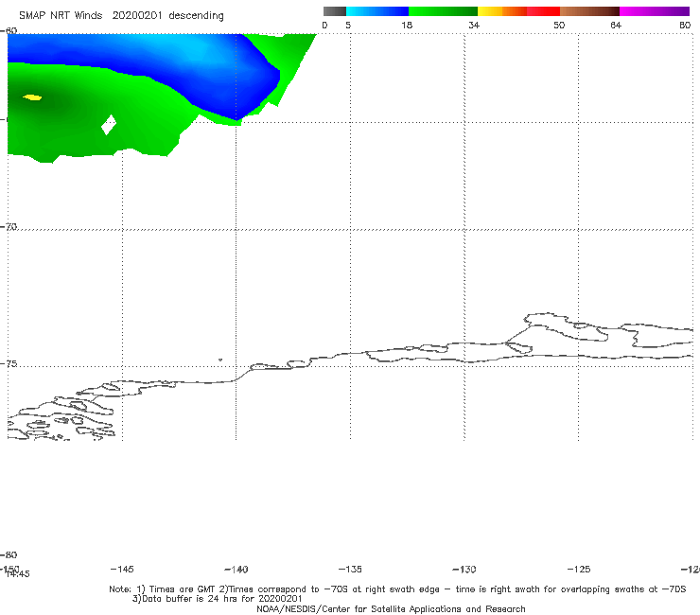Click the longitude label '-145'

pyautogui.click(x=122, y=569)
